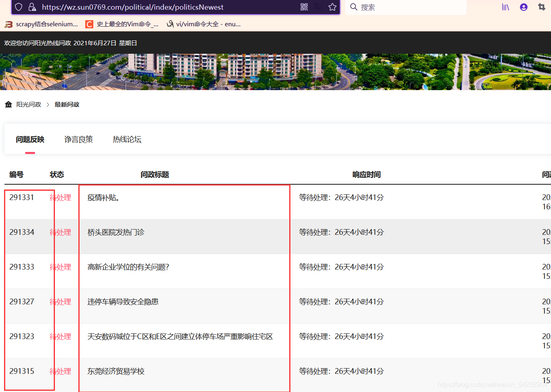The height and width of the screenshot is (392, 551).
Task: Click the 响应时间 column header
Action: click(366, 175)
